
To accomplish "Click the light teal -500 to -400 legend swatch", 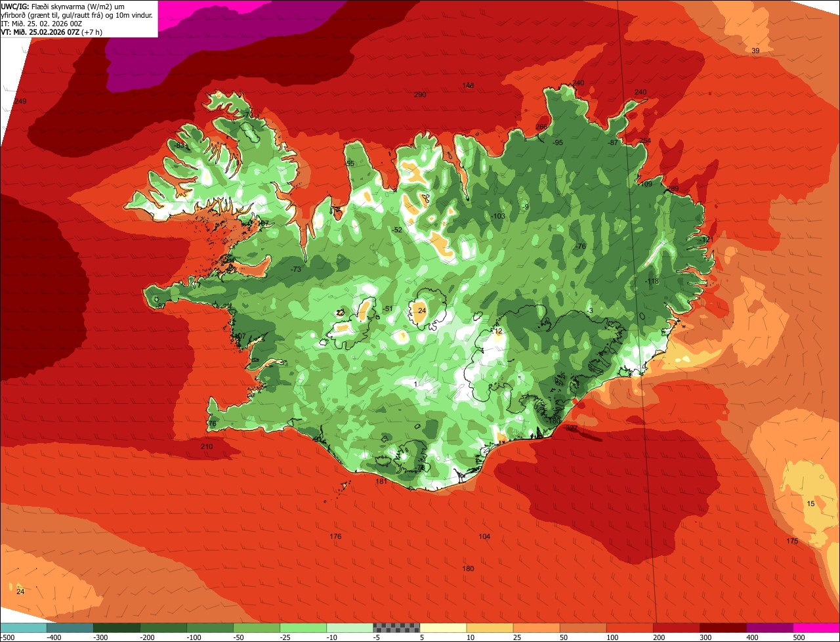I will [x=23, y=628].
